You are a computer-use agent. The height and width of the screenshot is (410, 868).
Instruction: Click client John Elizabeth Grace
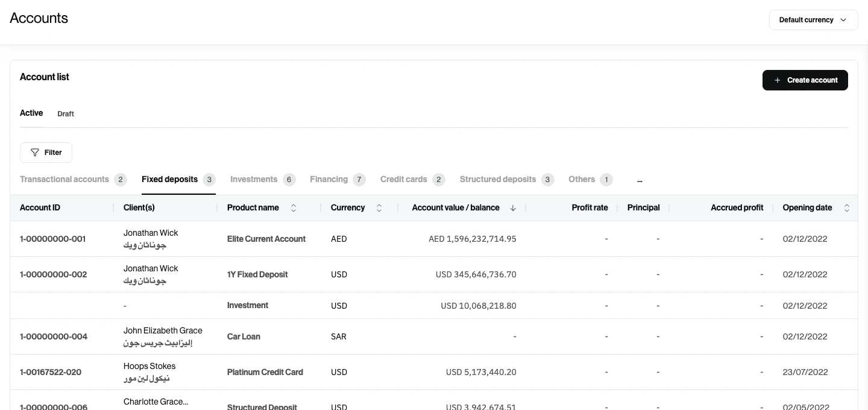[x=163, y=330]
